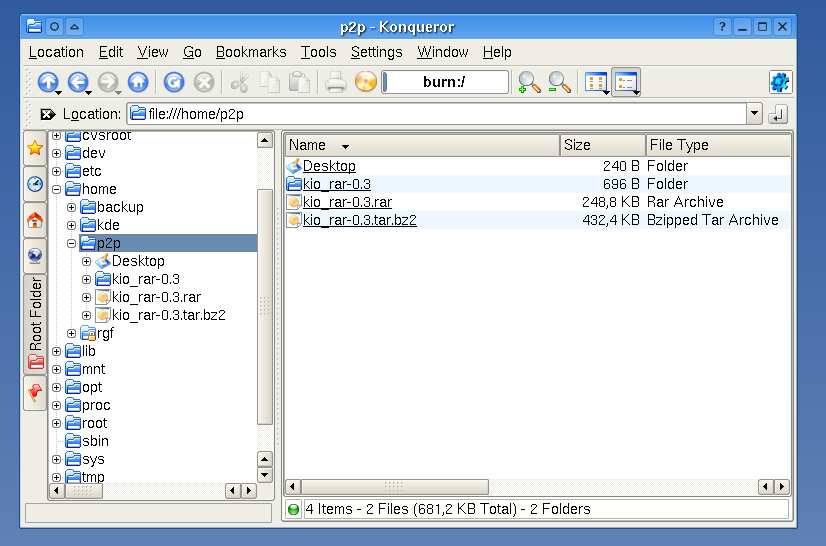Open Network sidebar globe tab

(35, 256)
